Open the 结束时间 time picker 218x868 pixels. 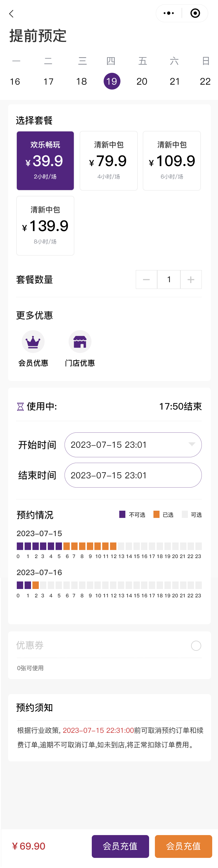[133, 475]
